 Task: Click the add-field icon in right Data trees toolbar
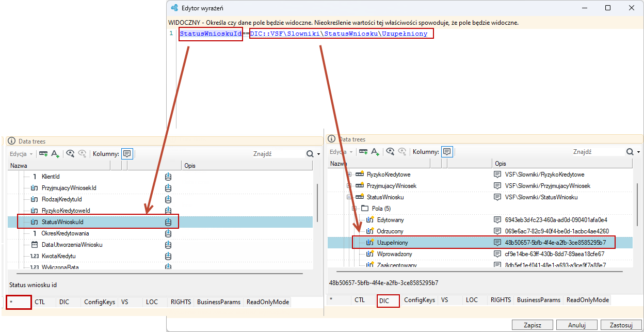click(x=364, y=152)
